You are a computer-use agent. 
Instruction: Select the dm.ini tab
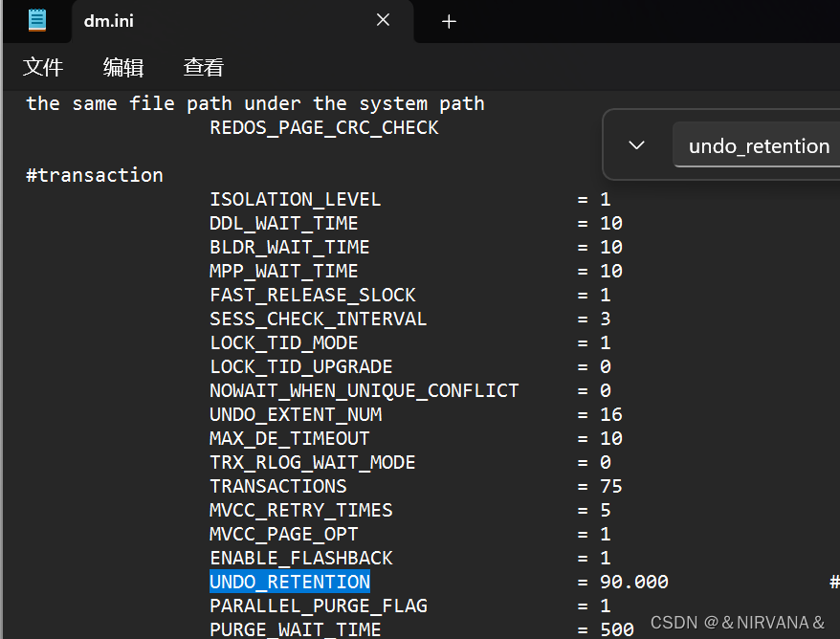pyautogui.click(x=243, y=21)
